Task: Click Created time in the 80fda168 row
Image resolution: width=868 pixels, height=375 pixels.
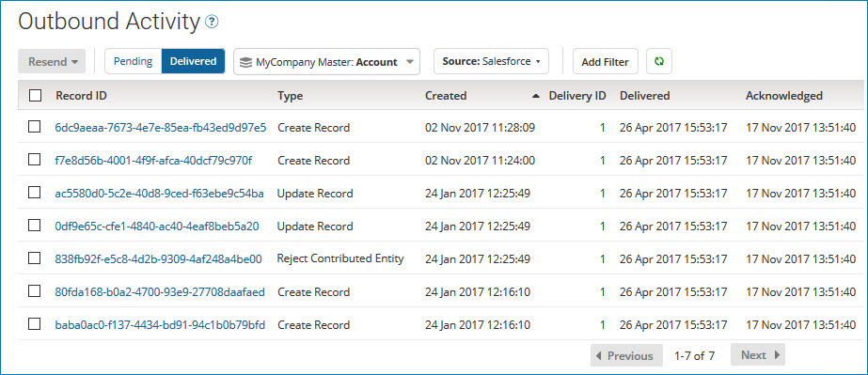Action: coord(478,292)
